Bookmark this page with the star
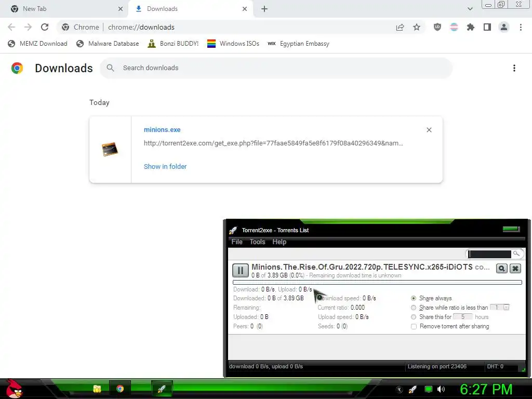532x399 pixels. [x=417, y=28]
